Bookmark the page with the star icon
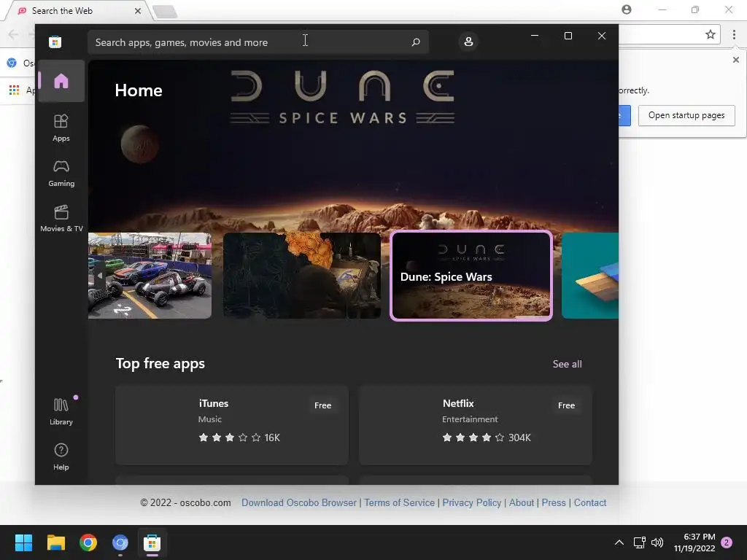Screen dimensions: 747x560 tap(710, 34)
